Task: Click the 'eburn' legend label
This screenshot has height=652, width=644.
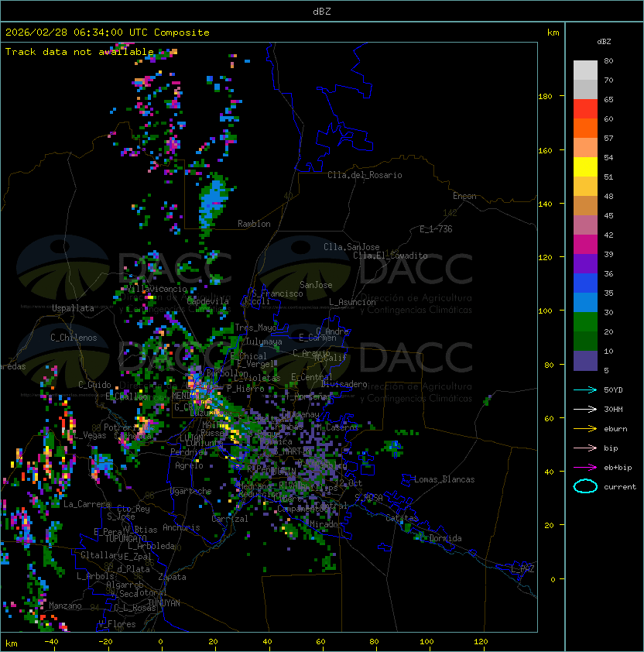Action: (615, 429)
